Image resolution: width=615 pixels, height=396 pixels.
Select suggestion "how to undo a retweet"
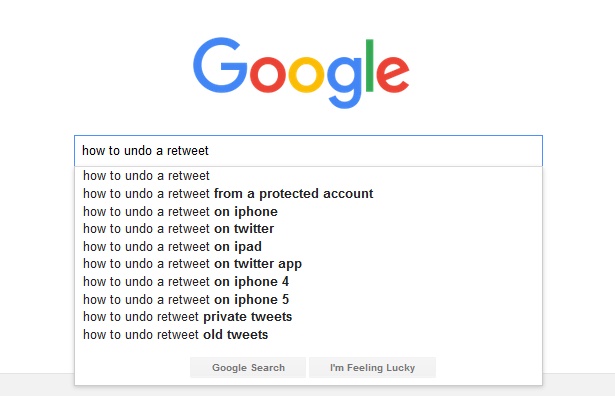click(308, 176)
